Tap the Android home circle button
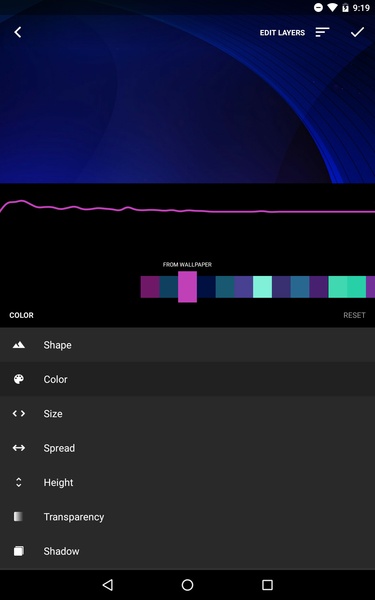375x600 pixels. 188,585
